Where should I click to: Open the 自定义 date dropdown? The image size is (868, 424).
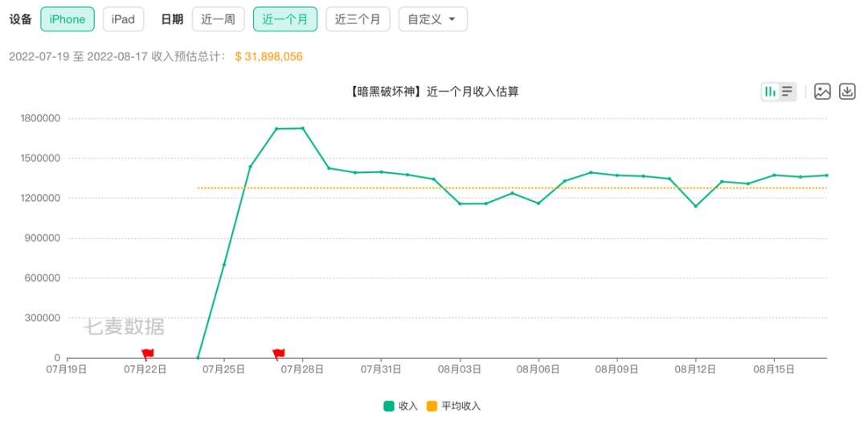tap(433, 19)
